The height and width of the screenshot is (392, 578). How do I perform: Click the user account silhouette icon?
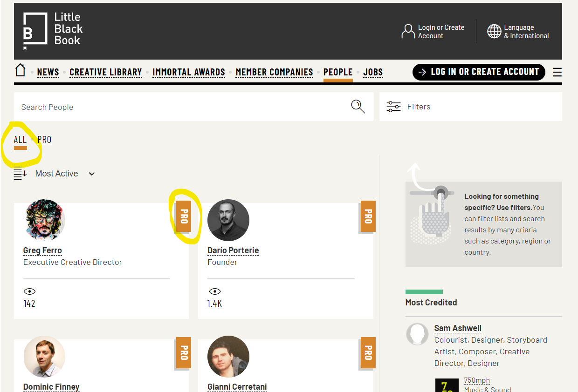click(x=408, y=31)
